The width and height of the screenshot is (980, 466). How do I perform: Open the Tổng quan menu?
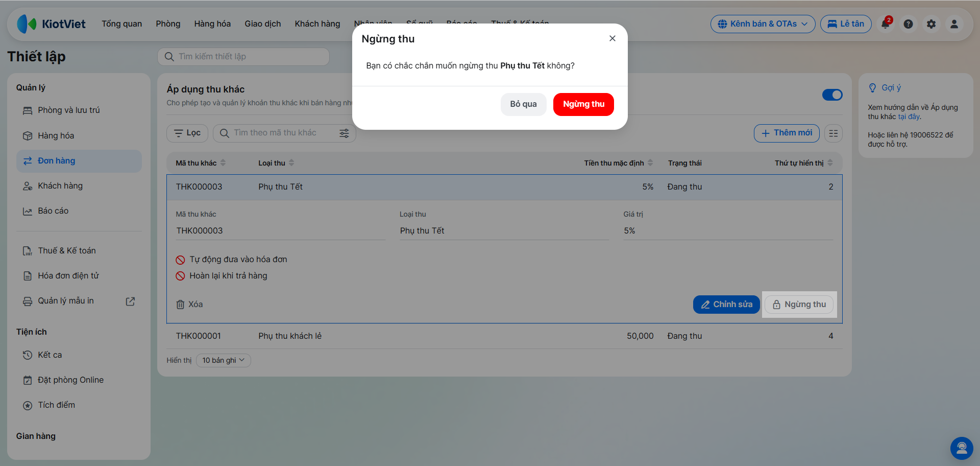[121, 24]
